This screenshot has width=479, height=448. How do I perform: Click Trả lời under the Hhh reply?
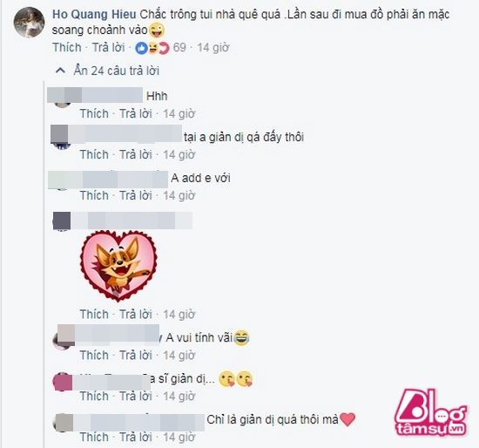pyautogui.click(x=136, y=114)
